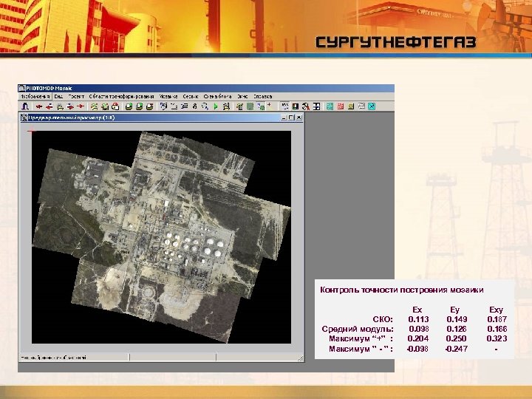The width and height of the screenshot is (532, 399).
Task: Minimize the Предварительный просмотр preview window
Action: [284, 117]
